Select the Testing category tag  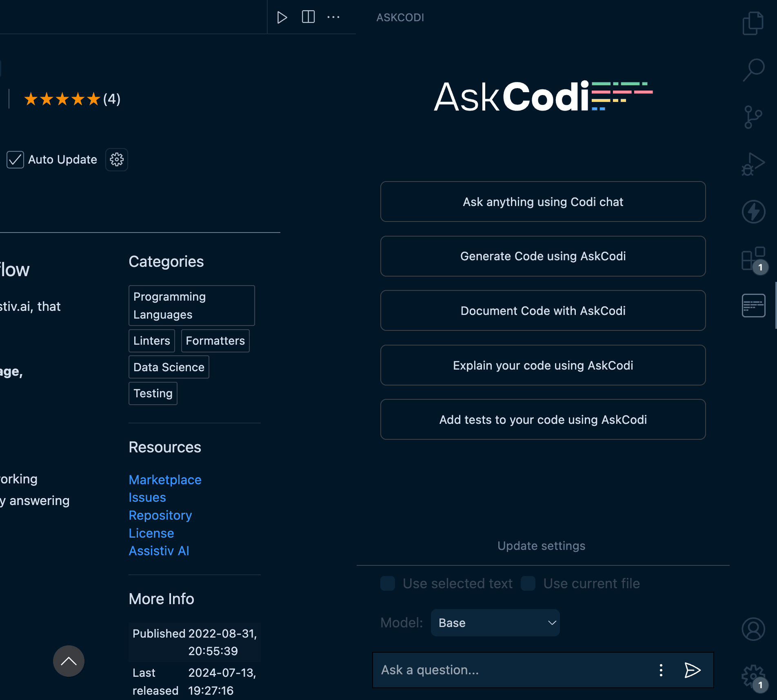click(153, 393)
